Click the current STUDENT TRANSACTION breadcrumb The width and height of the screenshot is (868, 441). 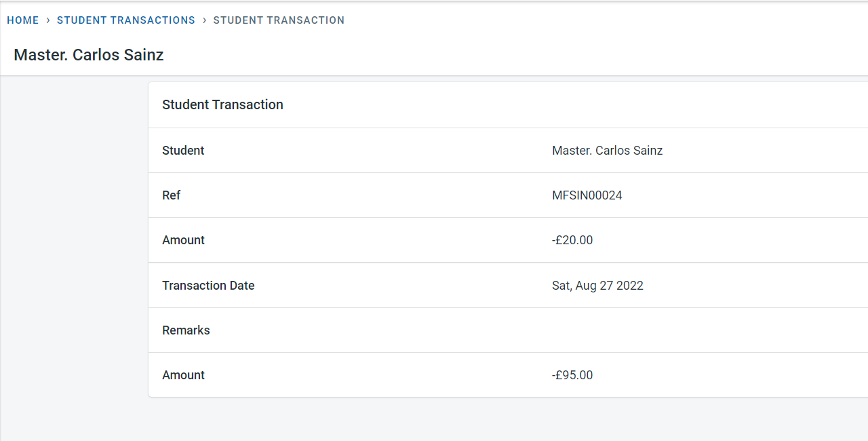tap(279, 20)
